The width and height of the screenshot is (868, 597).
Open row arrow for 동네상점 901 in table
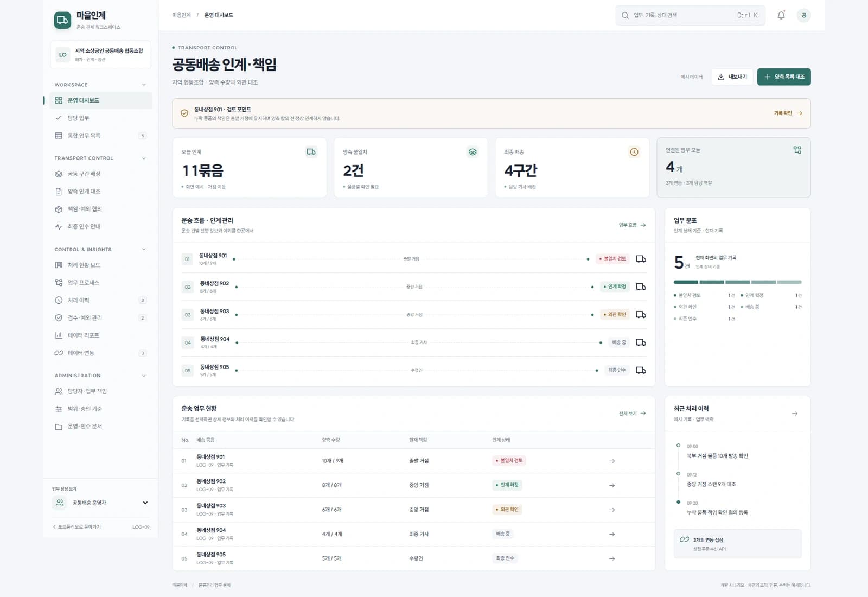click(612, 461)
